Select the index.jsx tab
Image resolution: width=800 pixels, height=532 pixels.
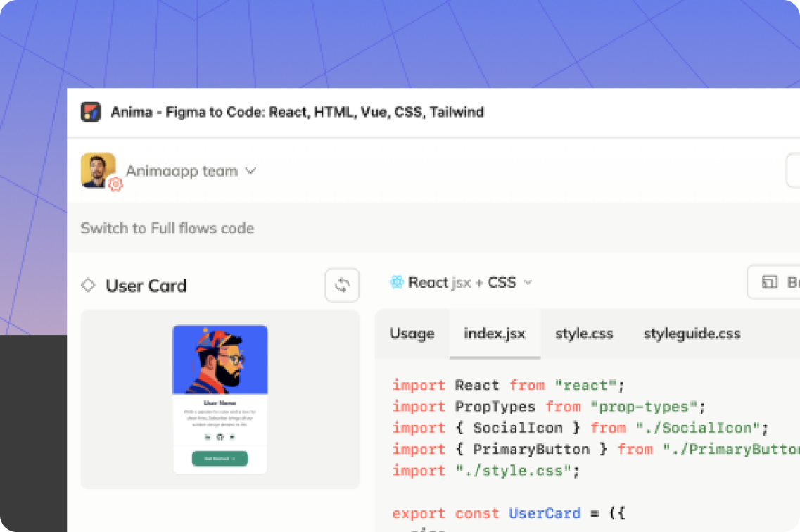click(x=495, y=334)
